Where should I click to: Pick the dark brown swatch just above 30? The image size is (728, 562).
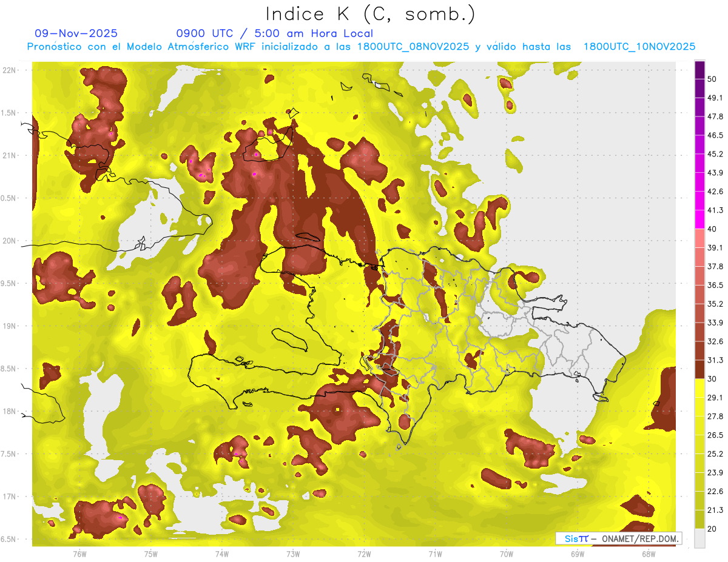point(700,370)
